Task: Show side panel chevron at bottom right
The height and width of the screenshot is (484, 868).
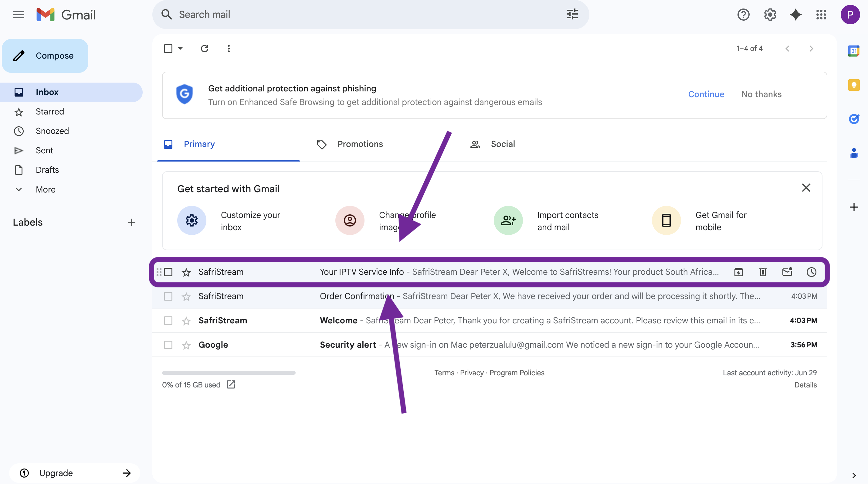Action: click(853, 475)
